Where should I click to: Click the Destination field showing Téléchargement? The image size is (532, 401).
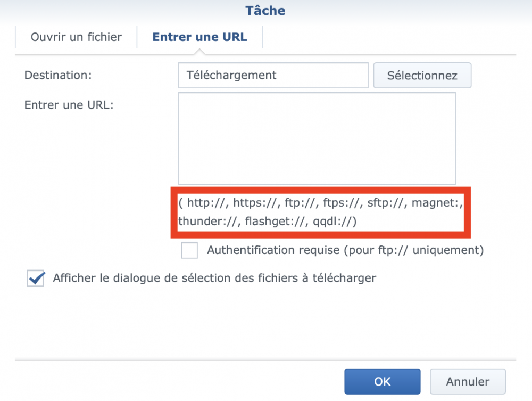coord(273,75)
